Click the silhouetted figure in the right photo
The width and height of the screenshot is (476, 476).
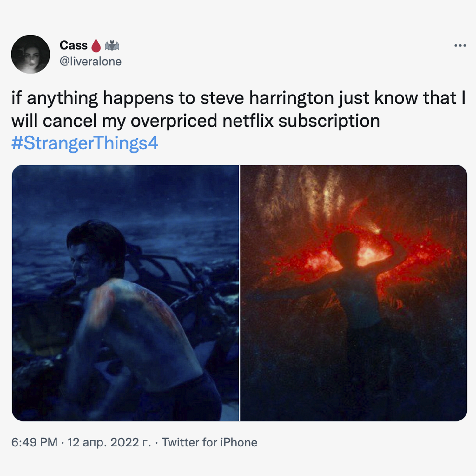pyautogui.click(x=355, y=305)
